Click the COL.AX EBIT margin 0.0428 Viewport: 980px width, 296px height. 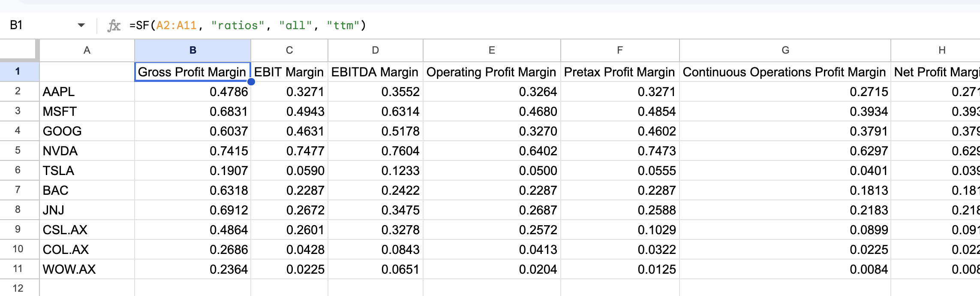pos(289,249)
